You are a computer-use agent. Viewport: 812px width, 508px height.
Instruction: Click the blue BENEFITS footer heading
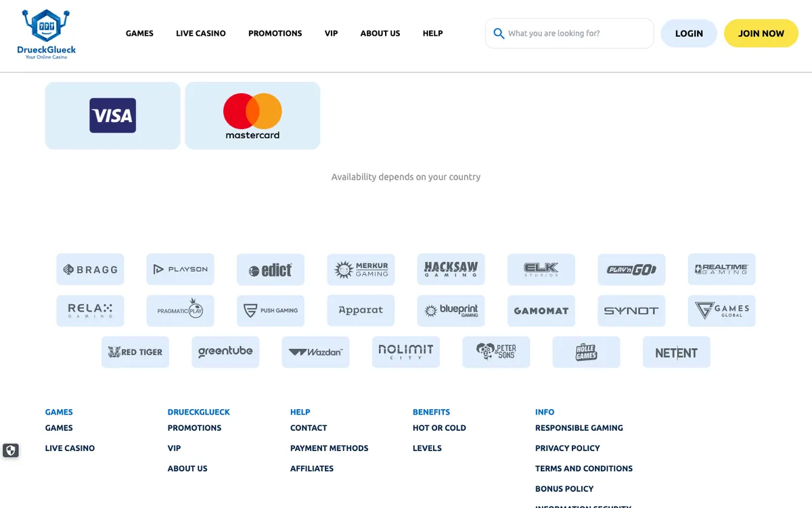tap(431, 412)
